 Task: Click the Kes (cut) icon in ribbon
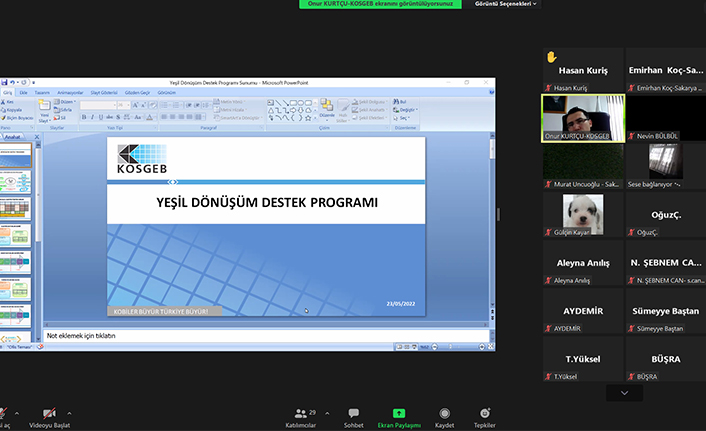coord(8,102)
